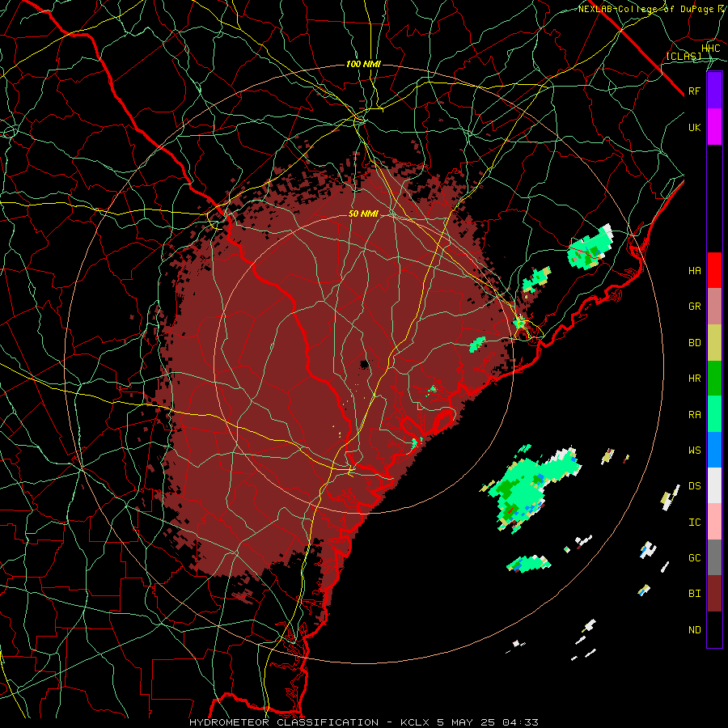
Task: Click the '5 MAY 25' date in caption
Action: [x=466, y=722]
